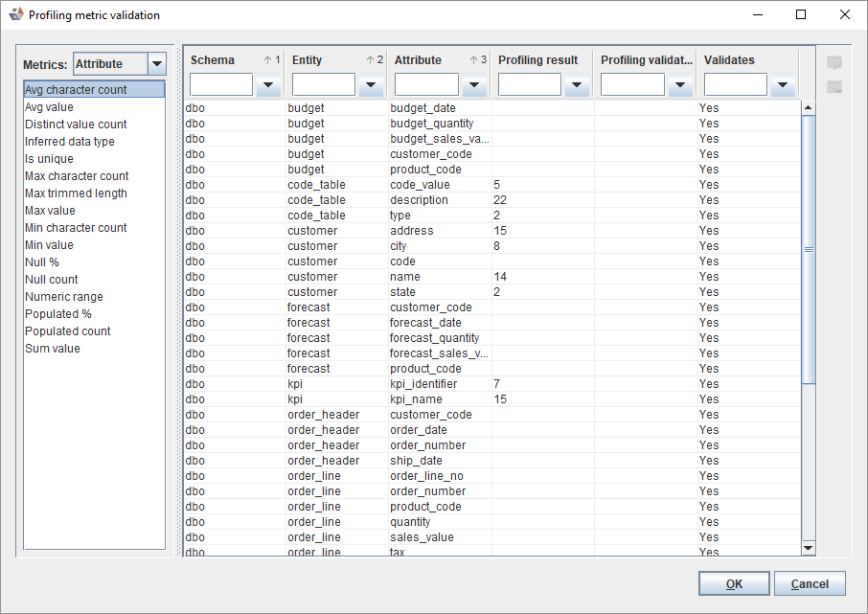Click the order_line_no attribute cell

(440, 476)
